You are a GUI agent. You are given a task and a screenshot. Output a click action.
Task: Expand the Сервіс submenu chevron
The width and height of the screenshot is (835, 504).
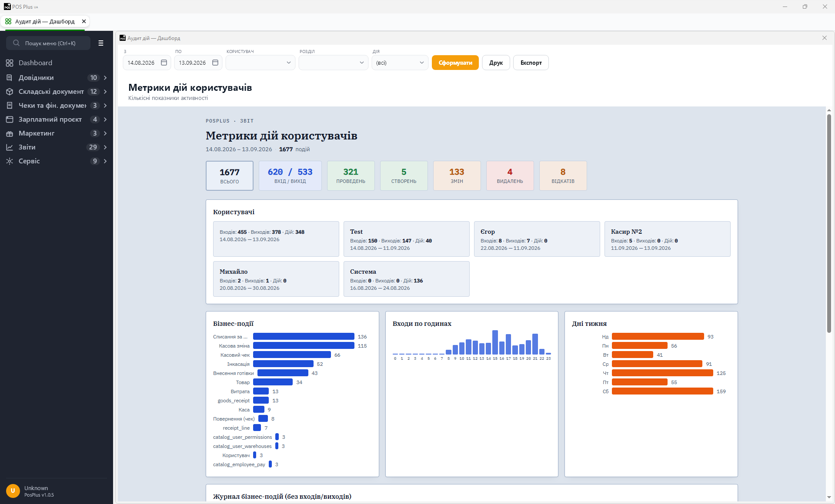(x=105, y=161)
